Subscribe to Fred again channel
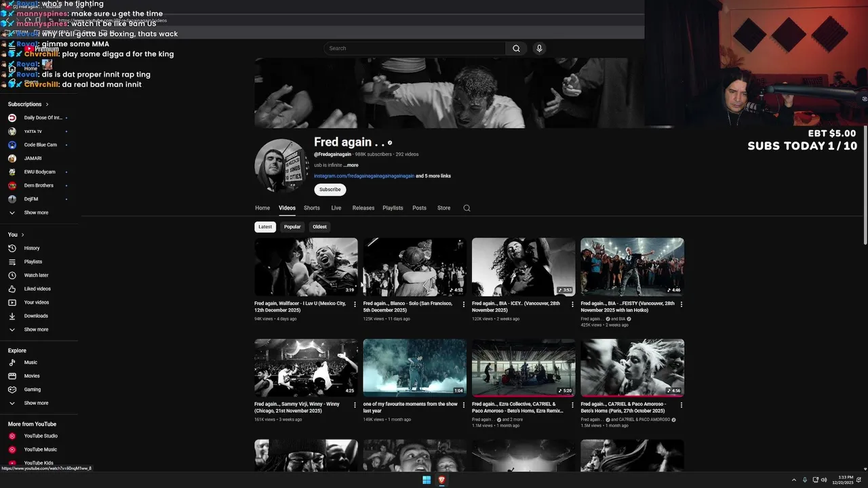 (330, 190)
